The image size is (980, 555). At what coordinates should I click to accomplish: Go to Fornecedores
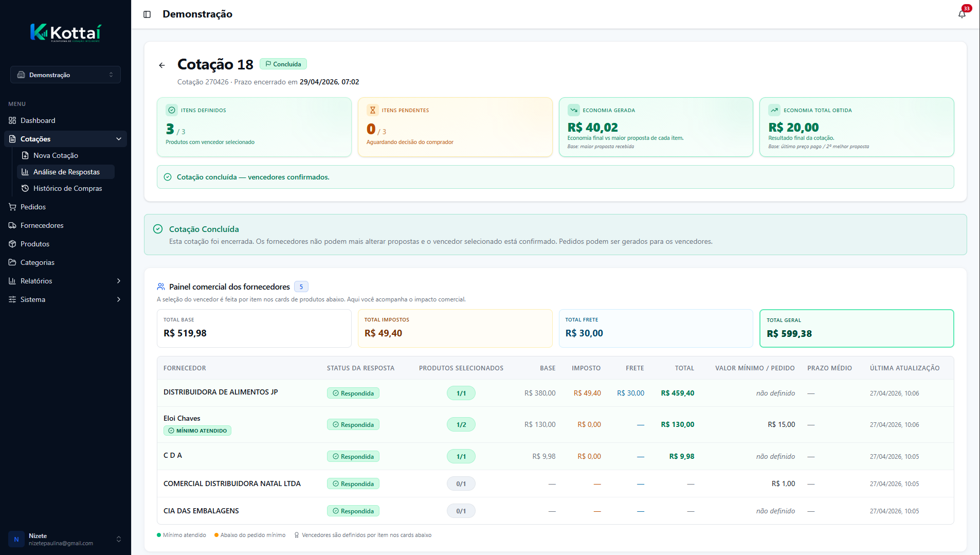[x=65, y=225]
